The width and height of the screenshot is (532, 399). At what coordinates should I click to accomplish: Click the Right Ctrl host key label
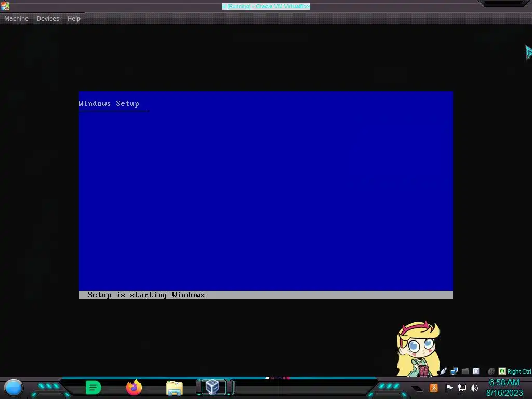coord(519,371)
